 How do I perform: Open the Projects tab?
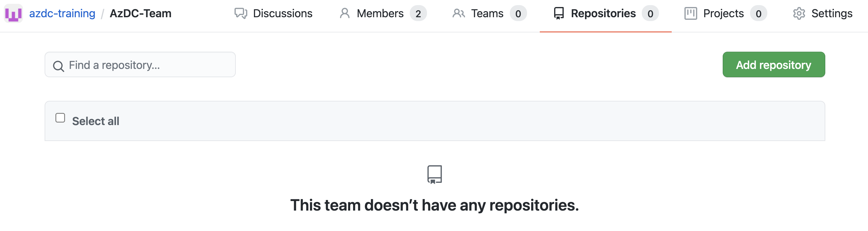pyautogui.click(x=723, y=13)
